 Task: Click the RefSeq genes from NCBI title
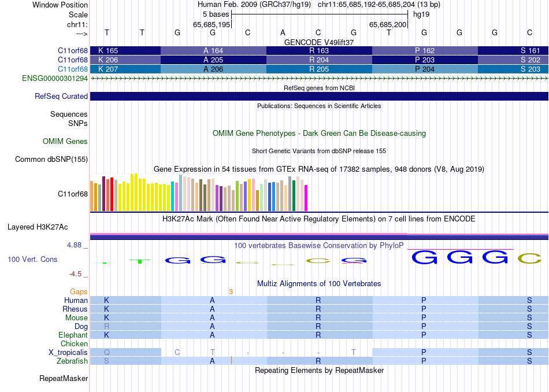coord(319,88)
